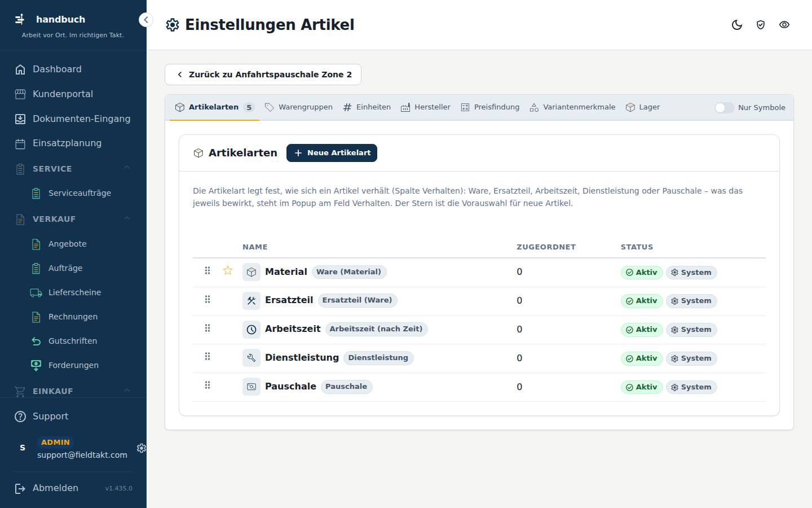The image size is (812, 508).
Task: Click the box icon of the Material row
Action: click(251, 272)
